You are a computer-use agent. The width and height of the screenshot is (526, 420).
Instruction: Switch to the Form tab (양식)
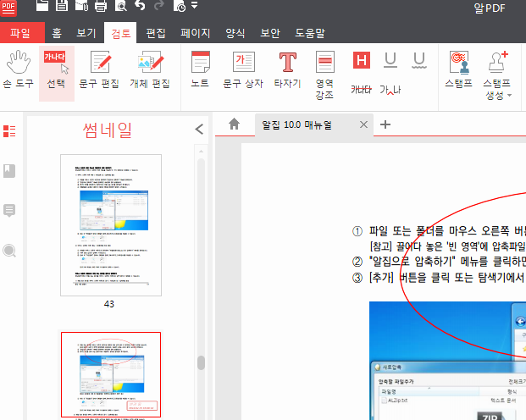(x=235, y=33)
